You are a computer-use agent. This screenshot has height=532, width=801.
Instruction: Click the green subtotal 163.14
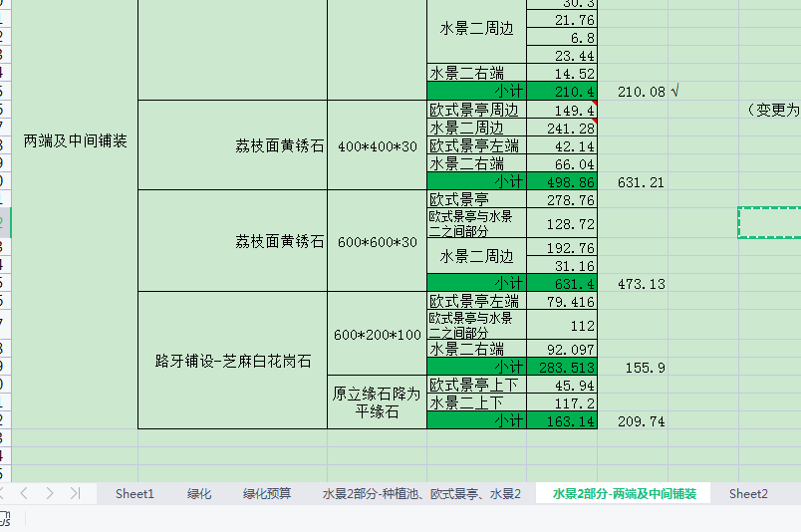[x=562, y=420]
